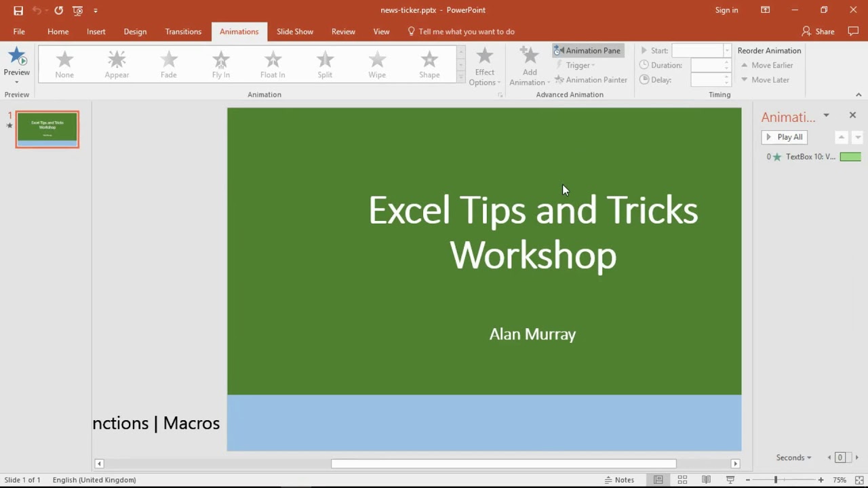Apply the Split animation
Image resolution: width=868 pixels, height=488 pixels.
(x=325, y=64)
